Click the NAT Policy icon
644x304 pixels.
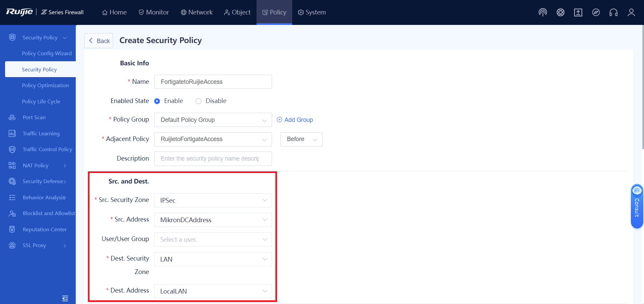(x=12, y=165)
